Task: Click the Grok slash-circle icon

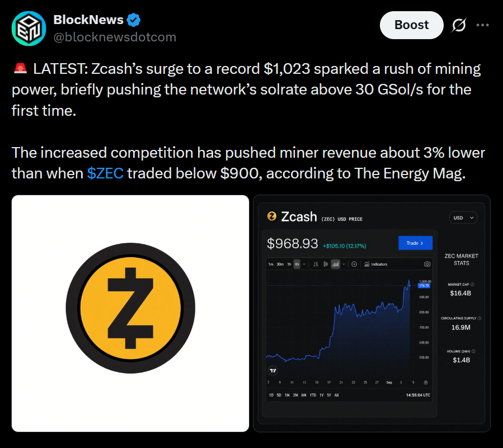Action: pyautogui.click(x=459, y=25)
